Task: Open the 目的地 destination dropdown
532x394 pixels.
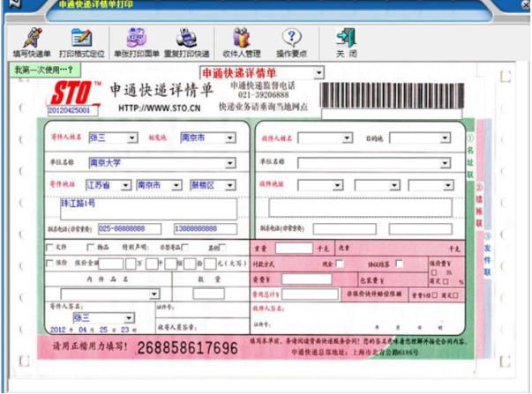Action: (445, 138)
